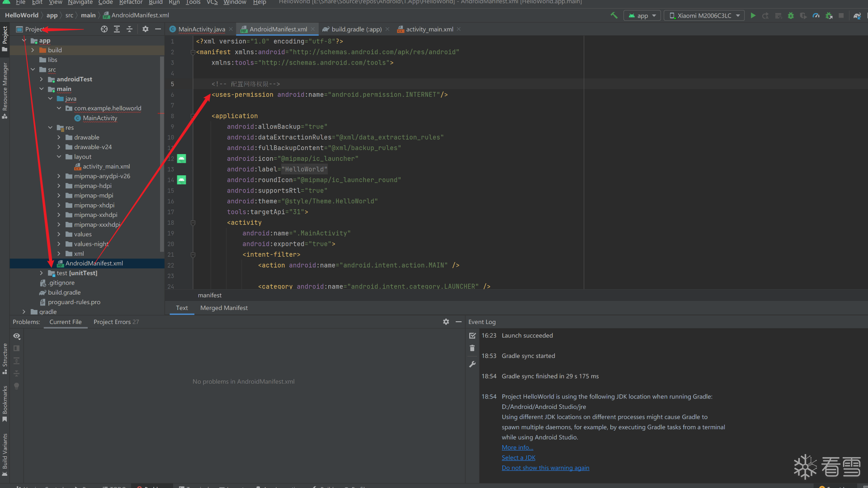Click the Make Project hammer icon
Viewport: 868px width, 488px height.
point(614,15)
